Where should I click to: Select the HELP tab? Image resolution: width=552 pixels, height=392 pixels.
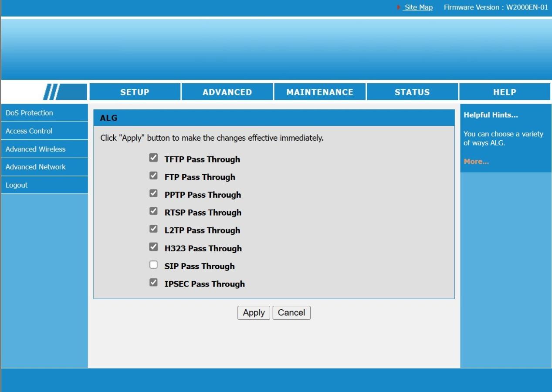(x=505, y=92)
